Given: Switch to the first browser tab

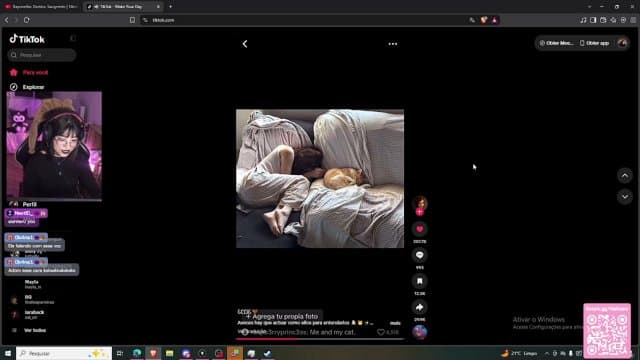Looking at the screenshot, I should tap(42, 7).
